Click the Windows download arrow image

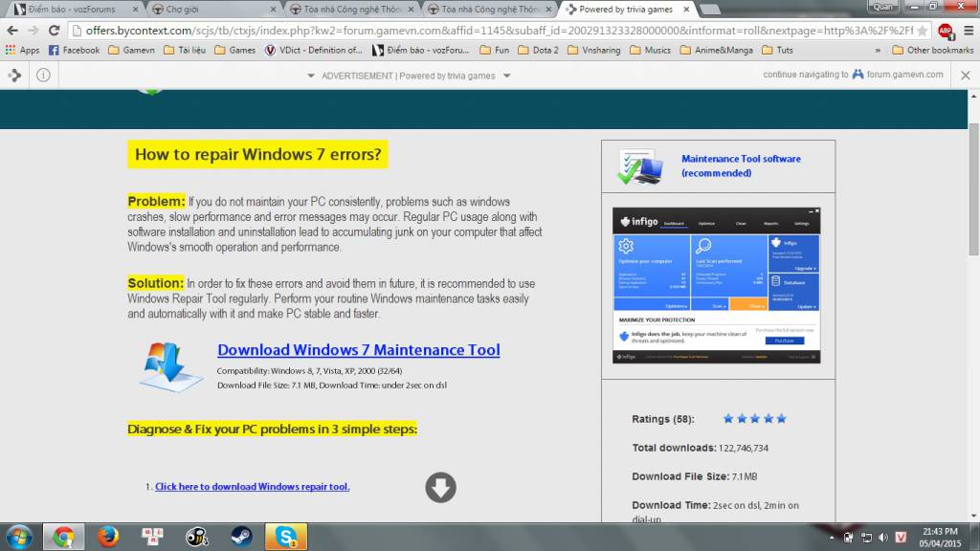click(170, 366)
